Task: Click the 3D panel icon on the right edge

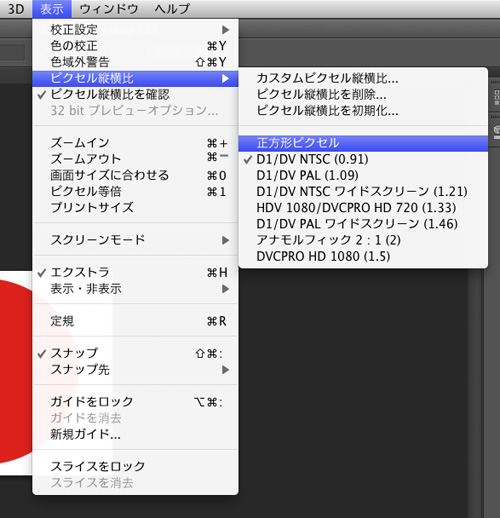Action: tap(497, 130)
